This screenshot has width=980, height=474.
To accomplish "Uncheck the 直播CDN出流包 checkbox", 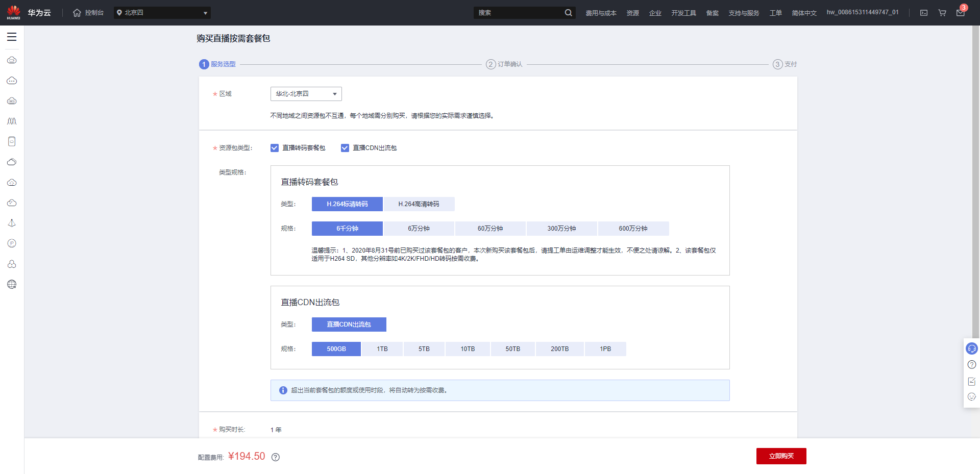I will (345, 148).
